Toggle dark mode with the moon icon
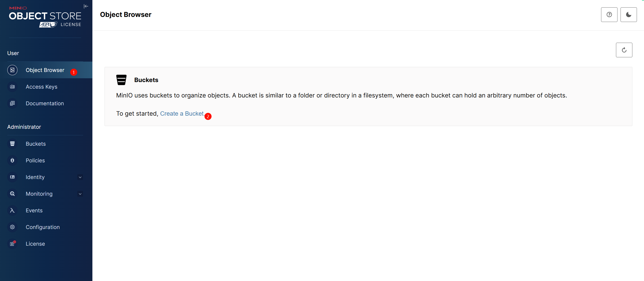The height and width of the screenshot is (281, 644). [628, 15]
